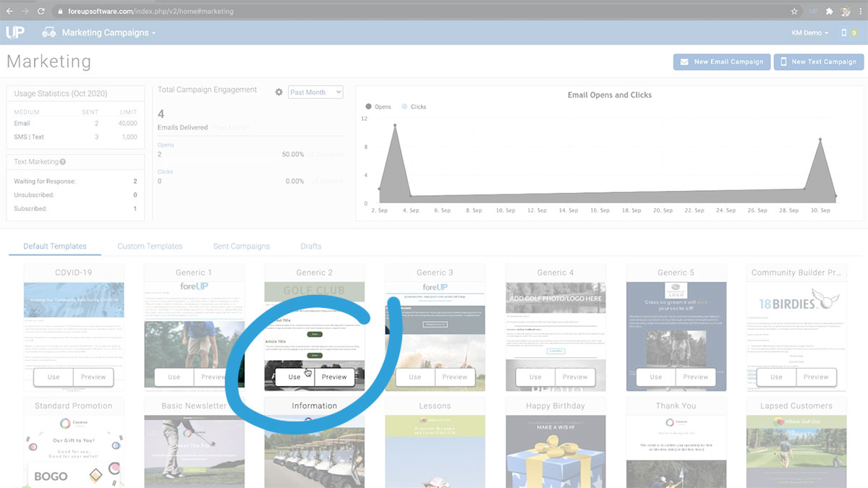Reload the page with the refresh icon
This screenshot has height=488, width=868.
tap(41, 11)
